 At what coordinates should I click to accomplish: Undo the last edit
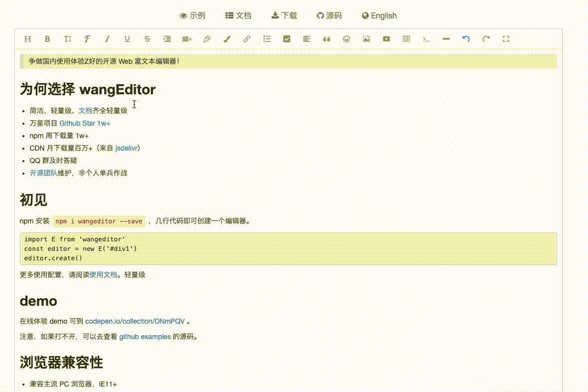coord(466,38)
